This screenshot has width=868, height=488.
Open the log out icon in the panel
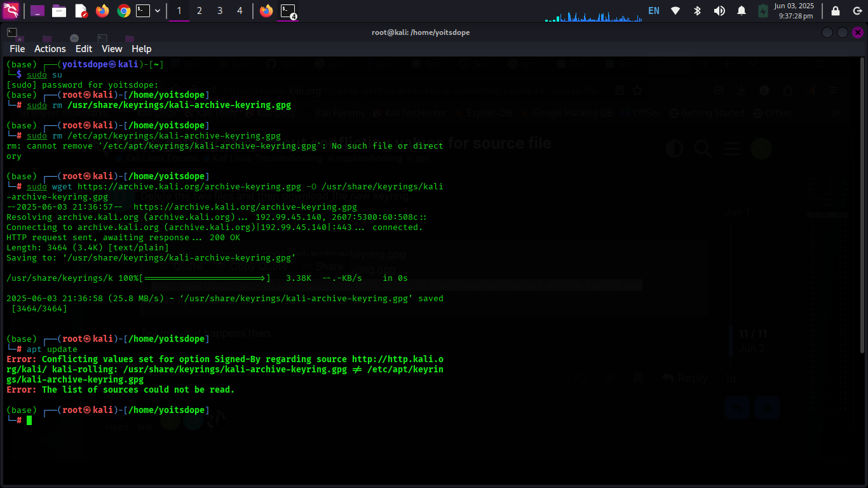pos(856,11)
